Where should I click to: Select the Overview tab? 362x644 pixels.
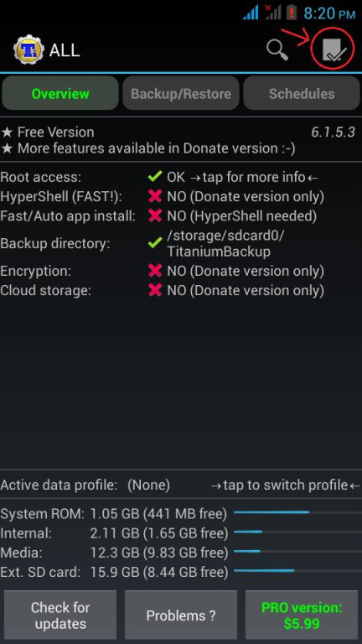coord(60,93)
